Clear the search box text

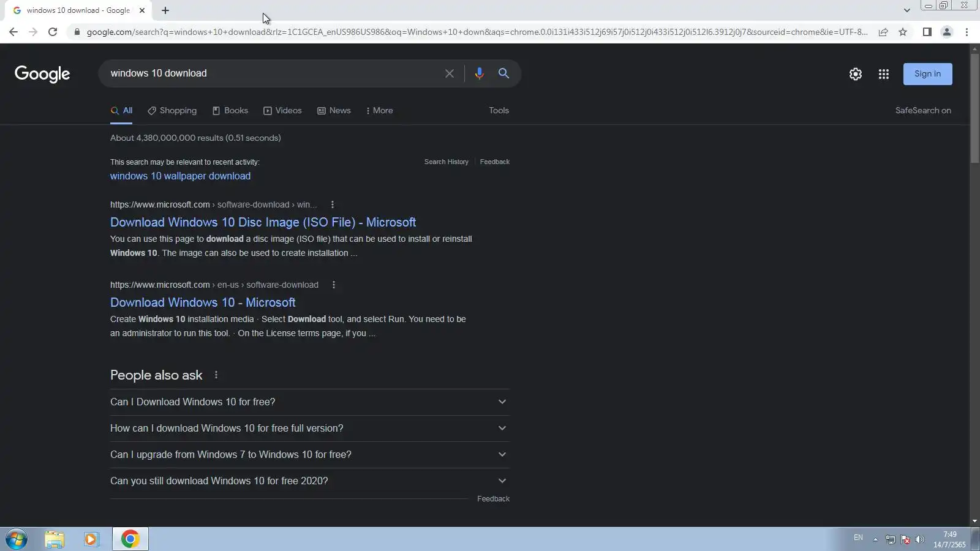[x=450, y=73]
